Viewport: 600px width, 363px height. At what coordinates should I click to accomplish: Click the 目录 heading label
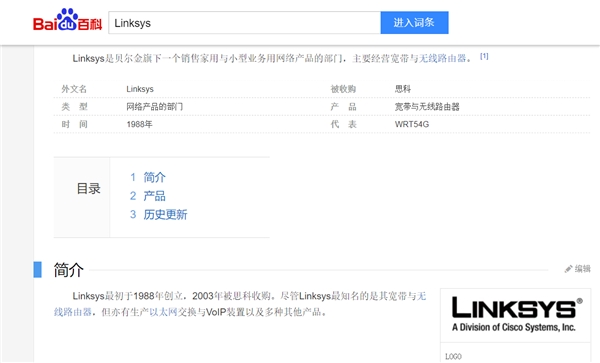[x=88, y=189]
